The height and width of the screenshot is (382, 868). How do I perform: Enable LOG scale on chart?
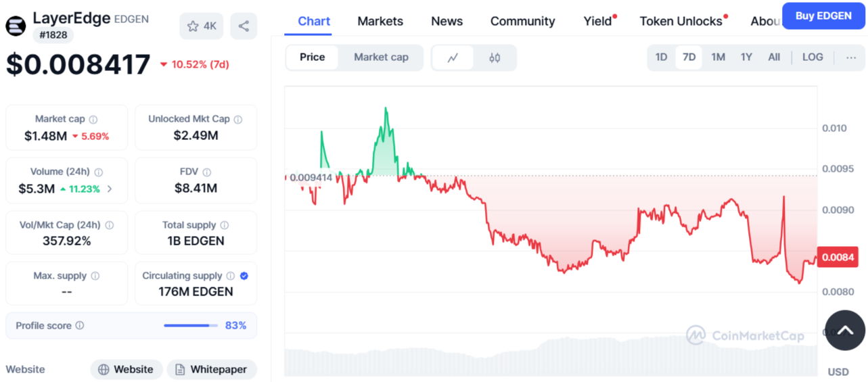tap(813, 57)
